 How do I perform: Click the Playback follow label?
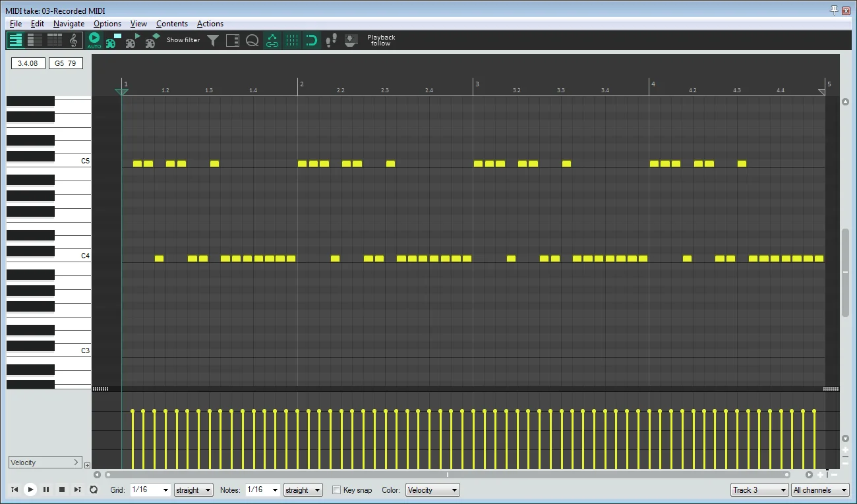[x=381, y=40]
